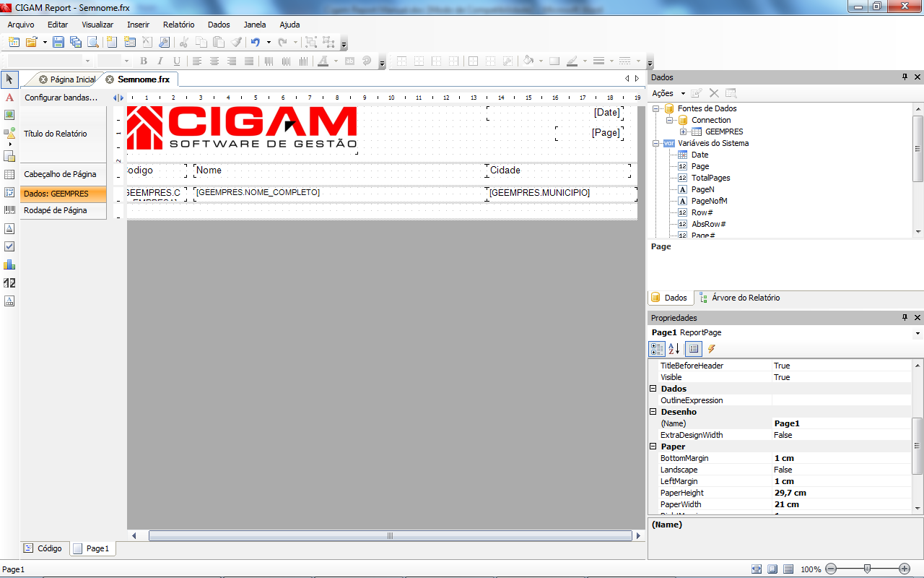924x578 pixels.
Task: Select the Rodapé de Página band
Action: click(64, 210)
